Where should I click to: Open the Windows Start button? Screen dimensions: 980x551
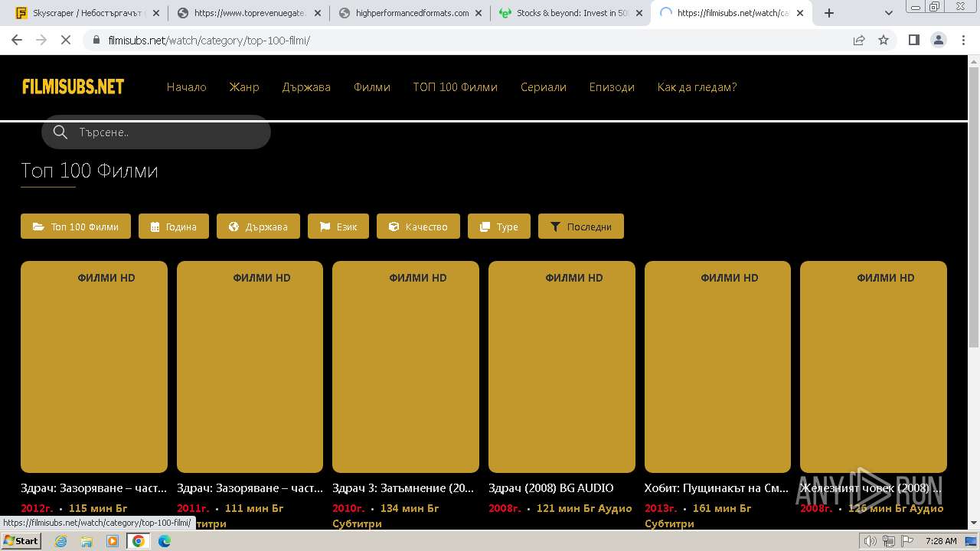pos(21,541)
